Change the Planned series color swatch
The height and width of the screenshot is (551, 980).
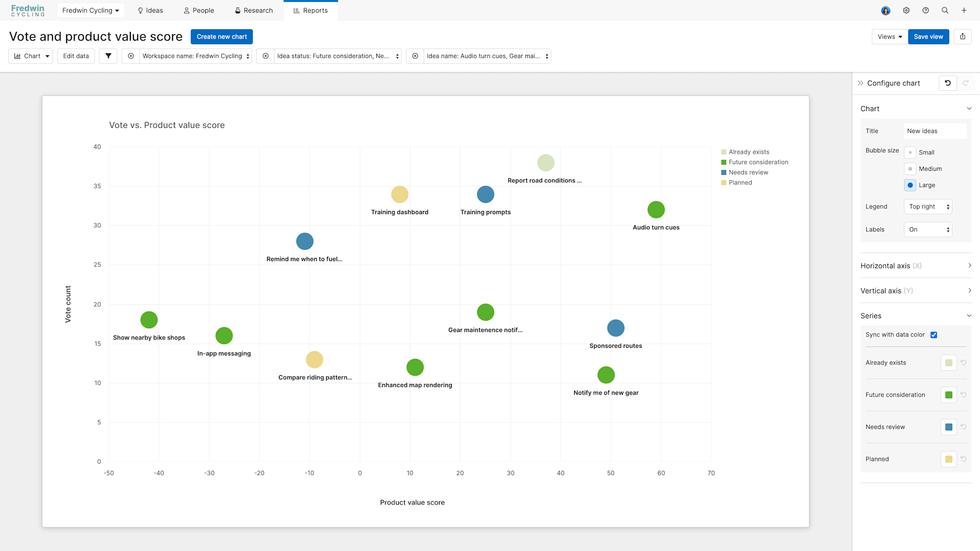coord(948,459)
